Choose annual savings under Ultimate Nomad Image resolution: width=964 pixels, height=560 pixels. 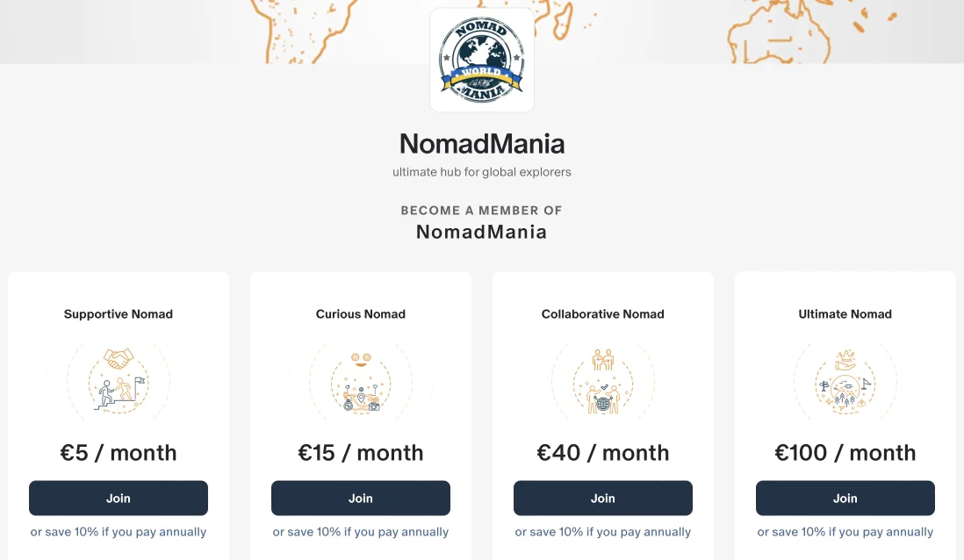pos(845,532)
